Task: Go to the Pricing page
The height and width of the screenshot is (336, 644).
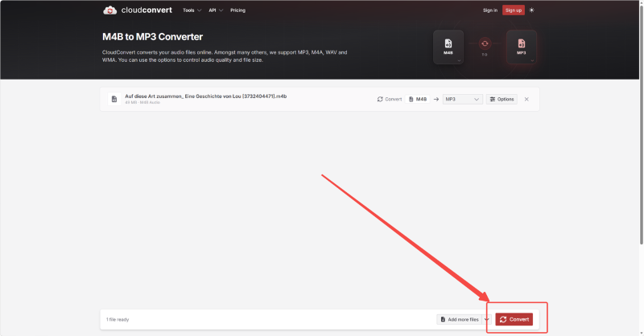Action: [237, 10]
